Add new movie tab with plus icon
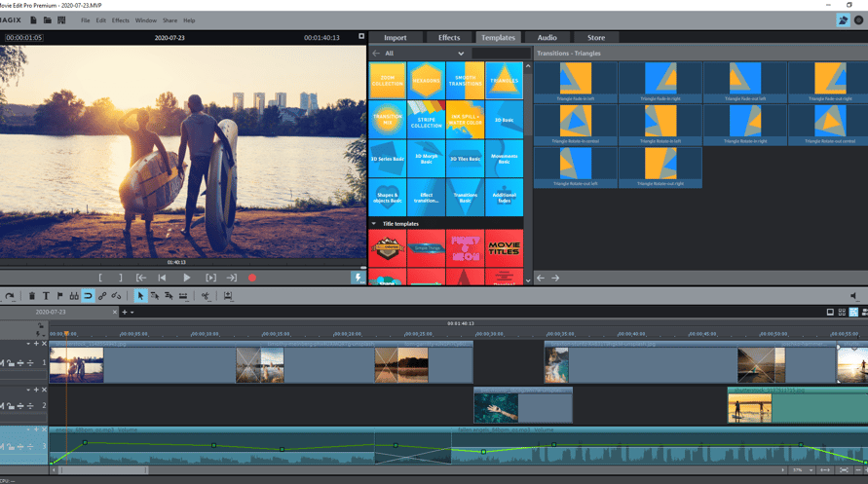868x484 pixels. coord(125,313)
